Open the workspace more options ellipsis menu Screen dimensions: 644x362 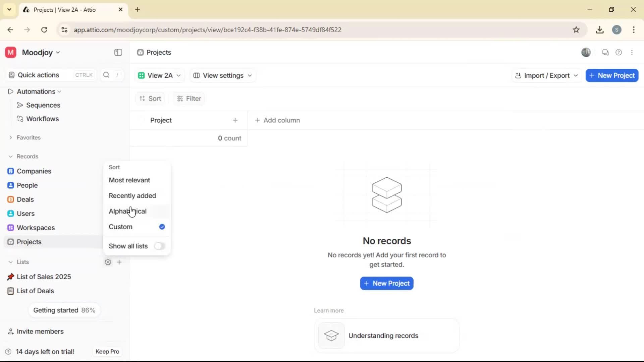[x=632, y=52]
